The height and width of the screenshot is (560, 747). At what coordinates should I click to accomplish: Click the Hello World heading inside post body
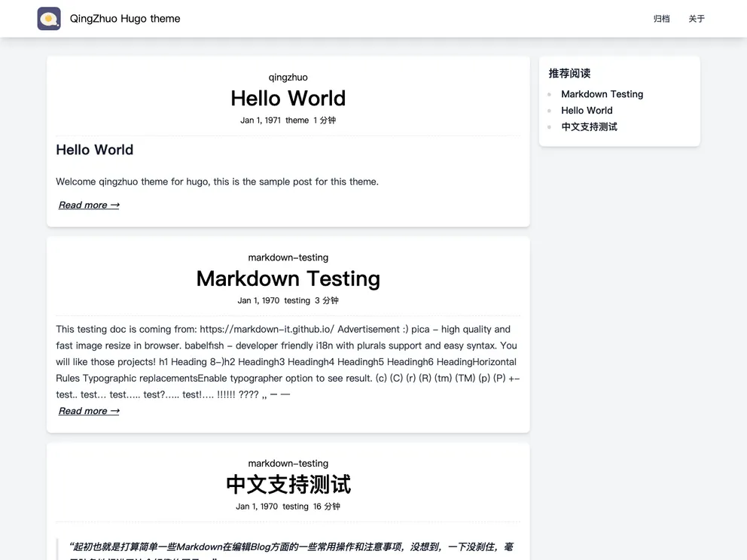(94, 150)
